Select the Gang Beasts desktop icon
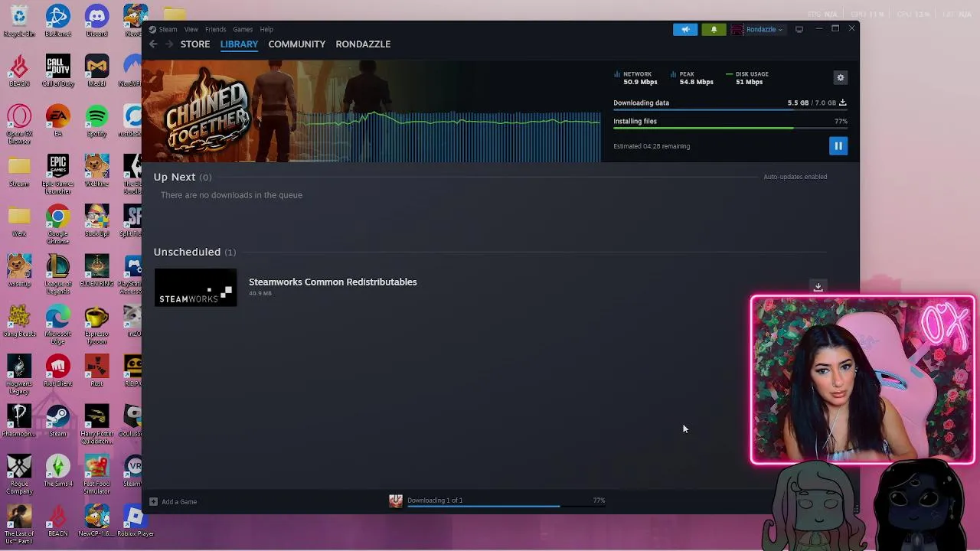The height and width of the screenshot is (551, 980). pos(19,321)
